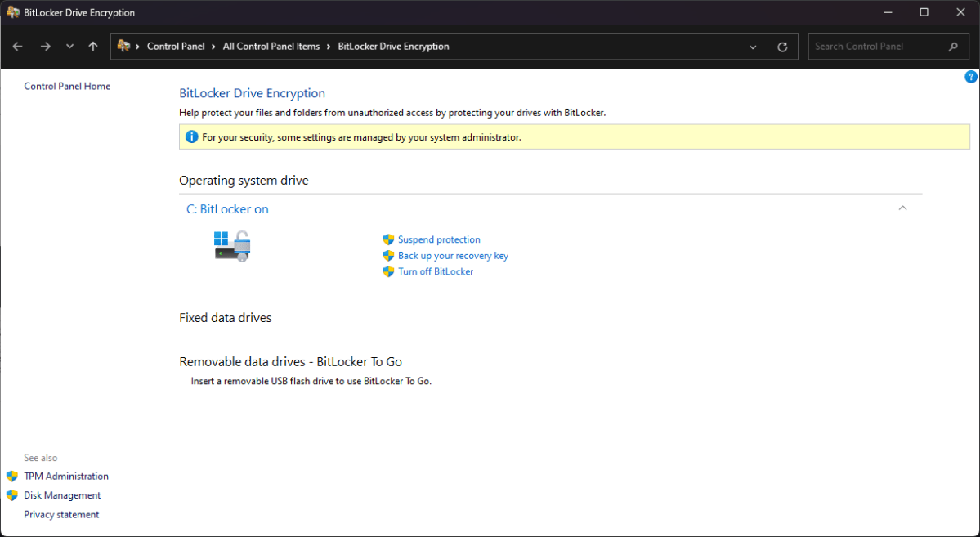The height and width of the screenshot is (537, 980).
Task: Select Control Panel in the breadcrumb
Action: [x=176, y=47]
